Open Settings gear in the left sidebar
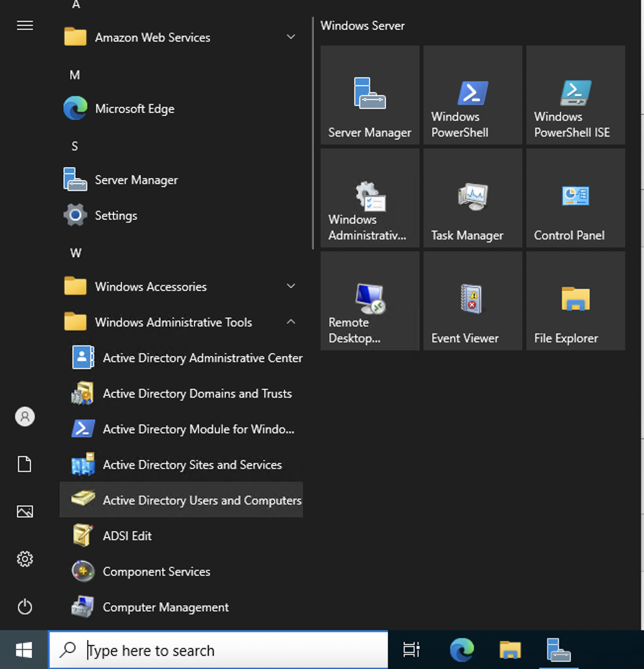 (x=25, y=559)
